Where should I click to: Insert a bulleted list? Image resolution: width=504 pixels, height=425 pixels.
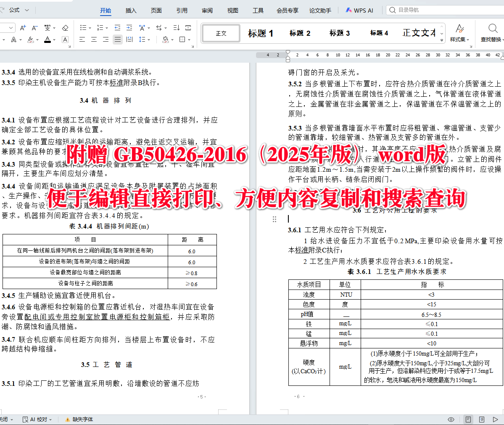pos(83,28)
